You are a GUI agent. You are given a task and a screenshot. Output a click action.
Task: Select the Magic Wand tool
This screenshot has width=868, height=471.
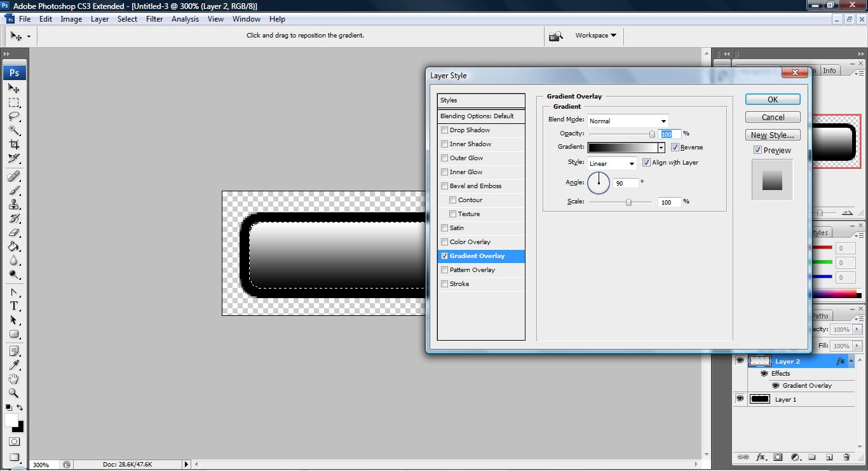pyautogui.click(x=14, y=130)
